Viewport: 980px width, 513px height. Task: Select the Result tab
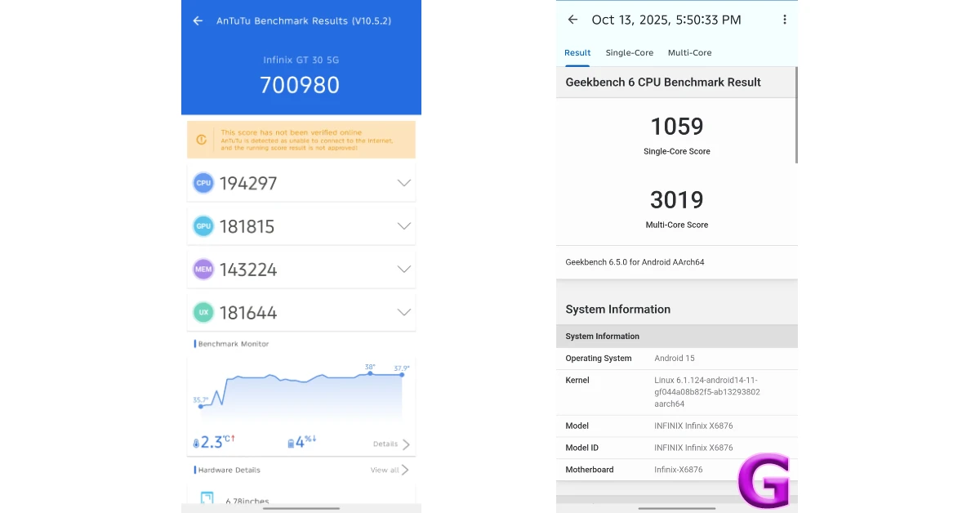coord(577,53)
